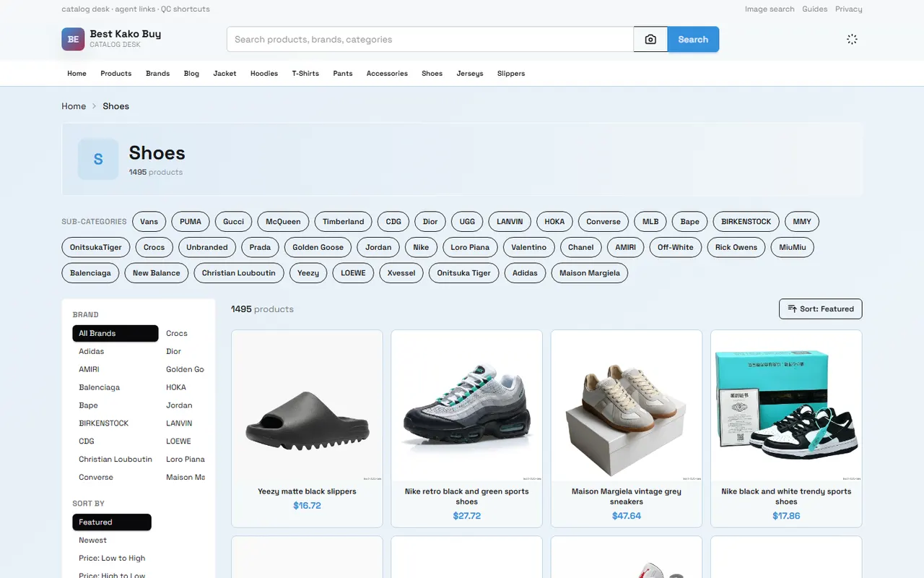Select the HOKA sub-category chip

pyautogui.click(x=554, y=222)
